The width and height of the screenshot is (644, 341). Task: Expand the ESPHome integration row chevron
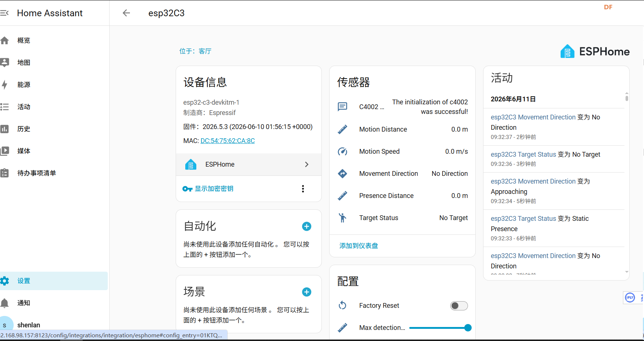(307, 164)
